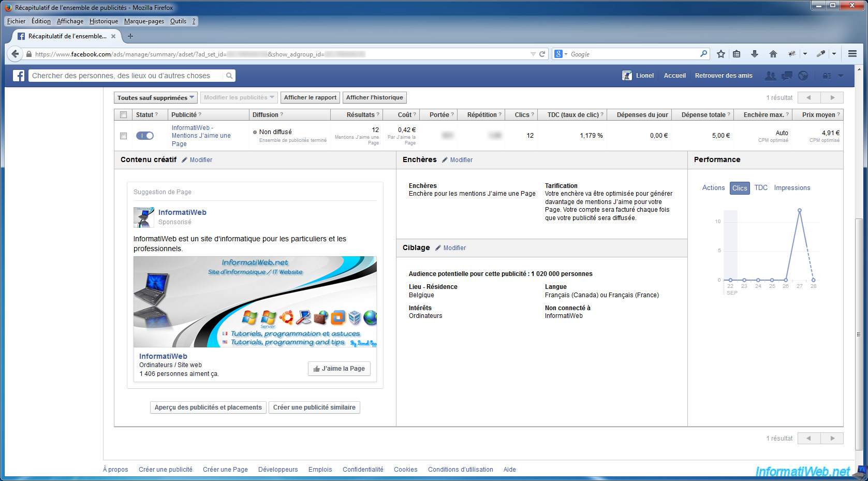Screen dimensions: 868x481
Task: Go back with Firefox back arrow
Action: click(15, 54)
